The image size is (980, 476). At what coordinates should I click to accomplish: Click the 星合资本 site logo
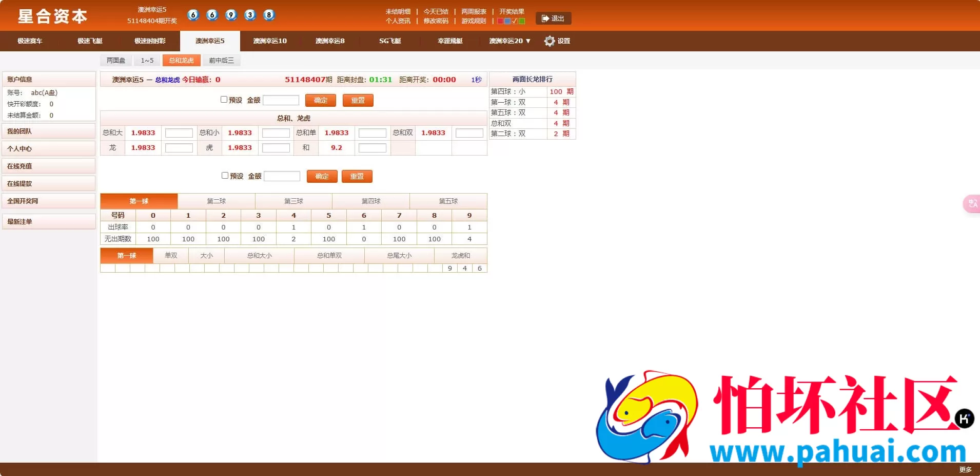tap(53, 16)
